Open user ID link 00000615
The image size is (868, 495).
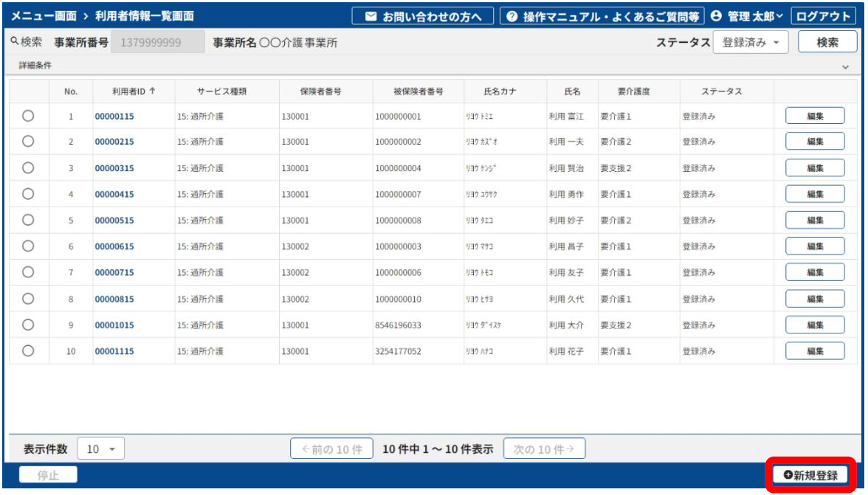114,246
